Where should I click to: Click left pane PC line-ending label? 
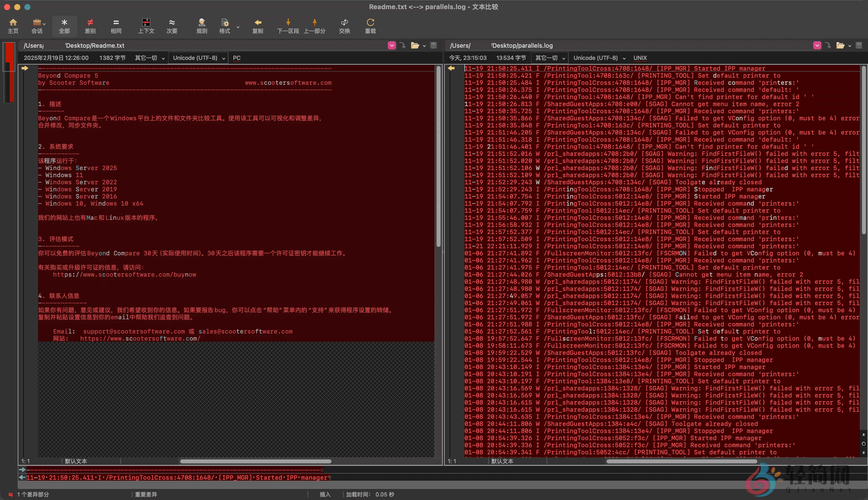click(x=237, y=58)
